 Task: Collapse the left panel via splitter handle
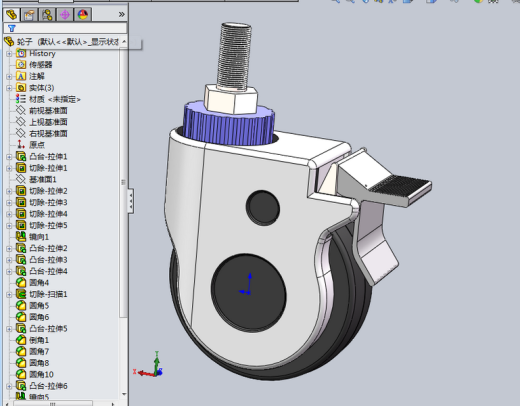(x=131, y=201)
